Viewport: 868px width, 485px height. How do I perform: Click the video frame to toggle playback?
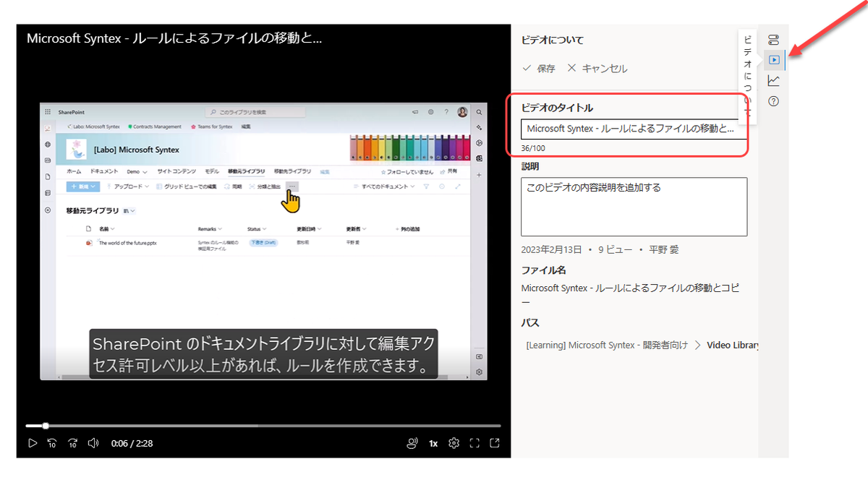[x=263, y=241]
